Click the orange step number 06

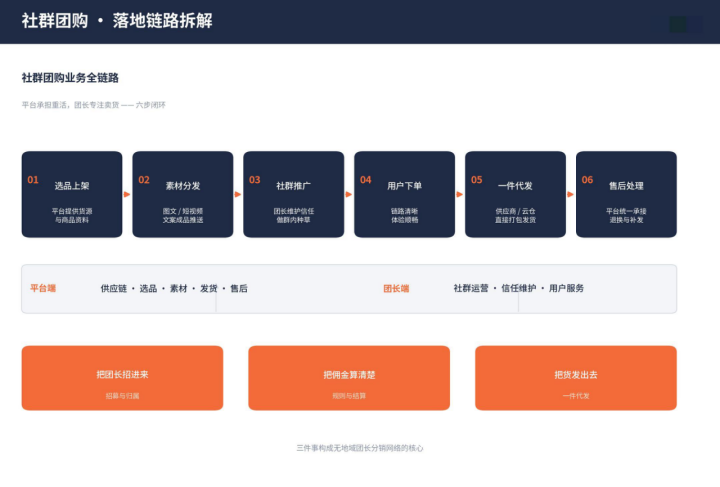587,180
